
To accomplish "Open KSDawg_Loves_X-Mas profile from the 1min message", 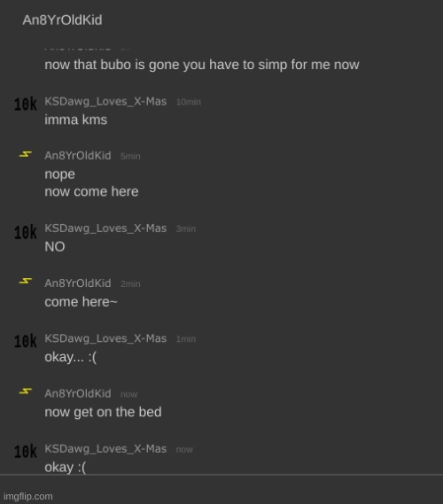I will 105,338.
